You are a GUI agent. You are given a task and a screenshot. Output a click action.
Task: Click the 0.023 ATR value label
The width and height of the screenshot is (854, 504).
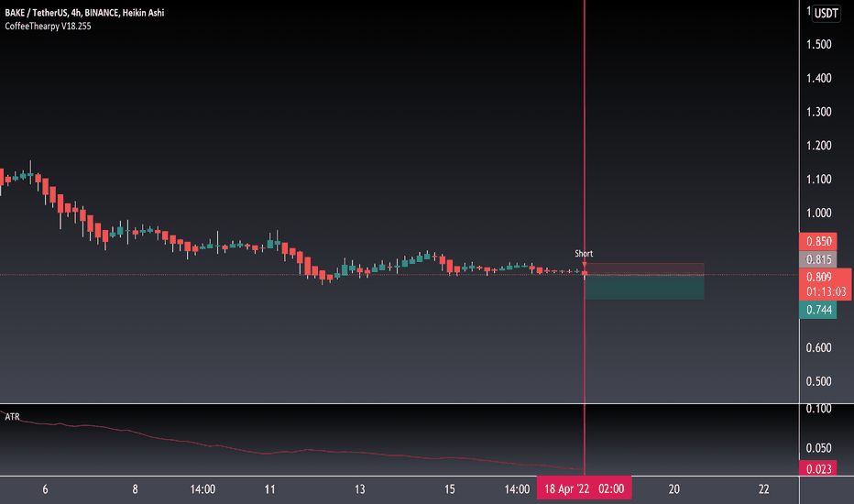818,469
